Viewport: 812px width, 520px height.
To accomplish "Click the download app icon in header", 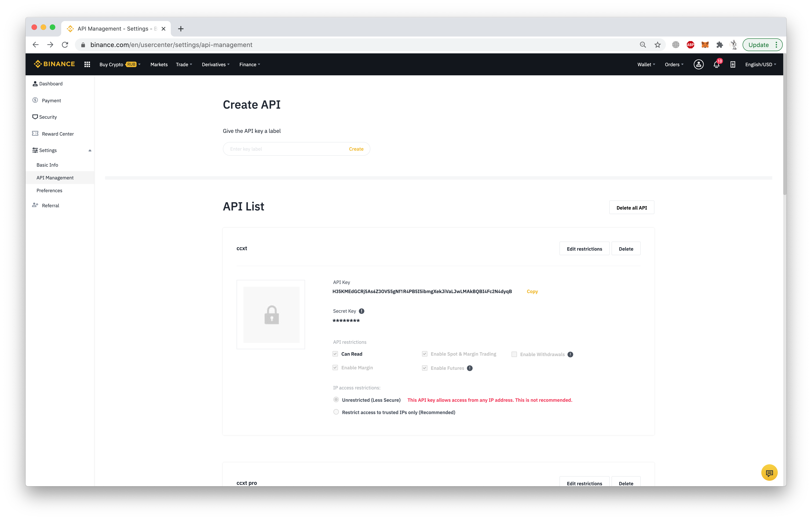I will [733, 65].
